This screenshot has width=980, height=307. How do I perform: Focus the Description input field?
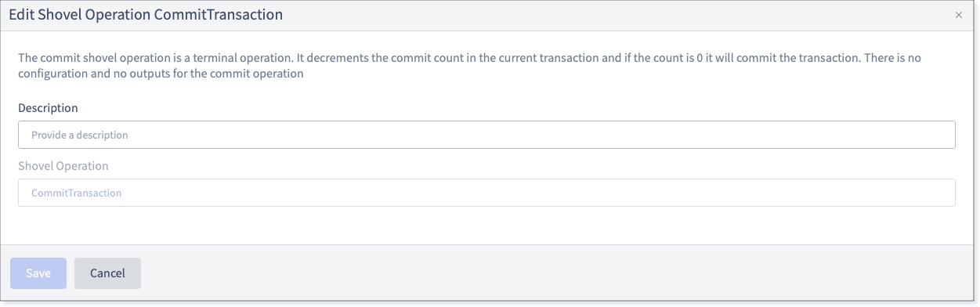point(486,135)
